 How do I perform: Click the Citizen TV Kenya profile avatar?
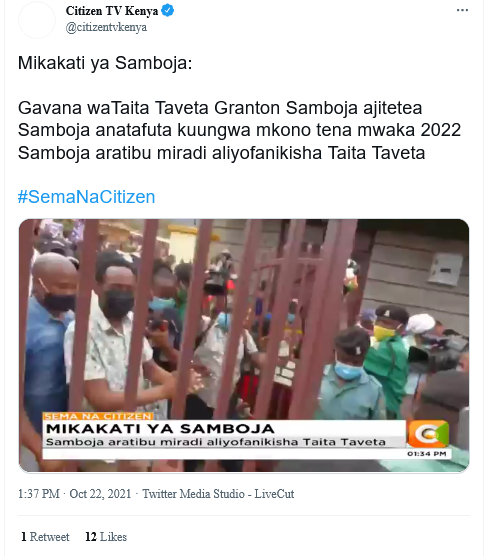point(37,19)
